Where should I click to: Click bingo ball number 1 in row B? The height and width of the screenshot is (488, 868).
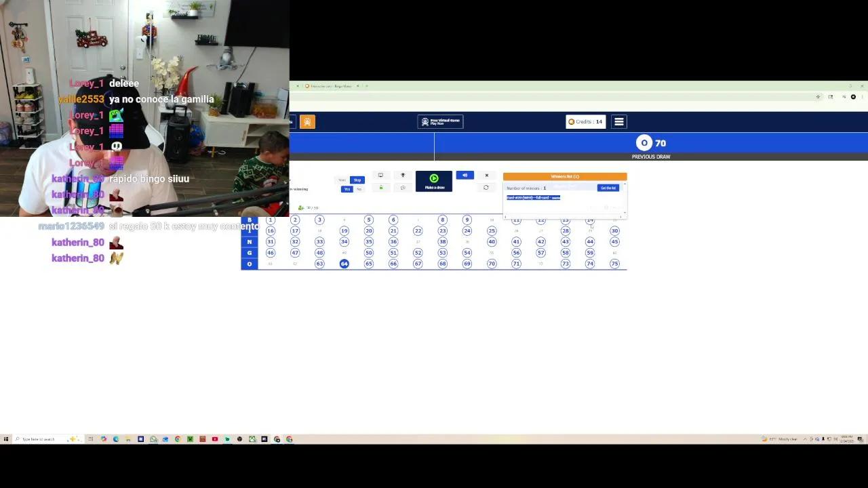pyautogui.click(x=270, y=220)
